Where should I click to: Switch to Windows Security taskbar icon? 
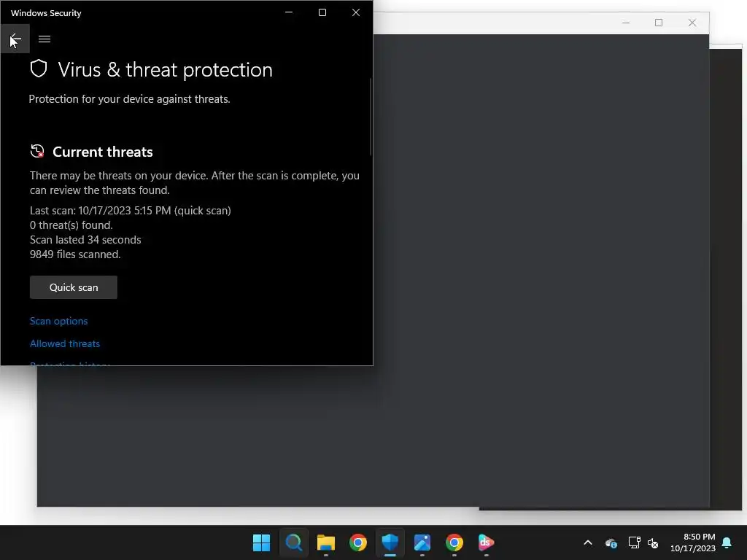(390, 542)
